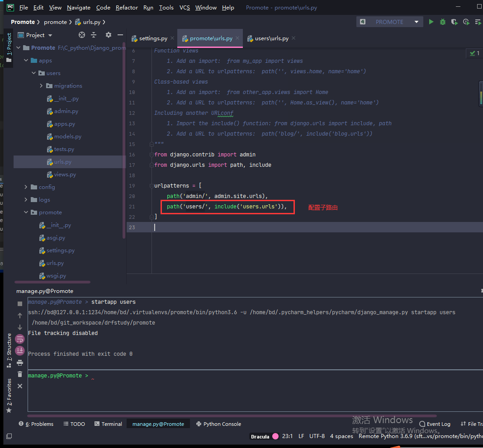Open the TODO tool window
Image resolution: width=483 pixels, height=448 pixels.
pos(74,424)
